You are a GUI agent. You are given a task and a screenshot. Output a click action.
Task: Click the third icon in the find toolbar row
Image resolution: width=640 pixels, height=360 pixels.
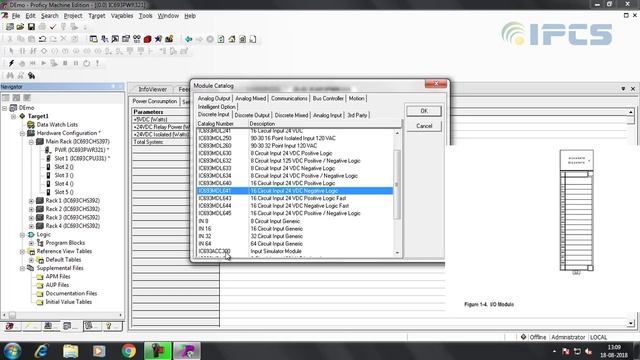coord(31,76)
